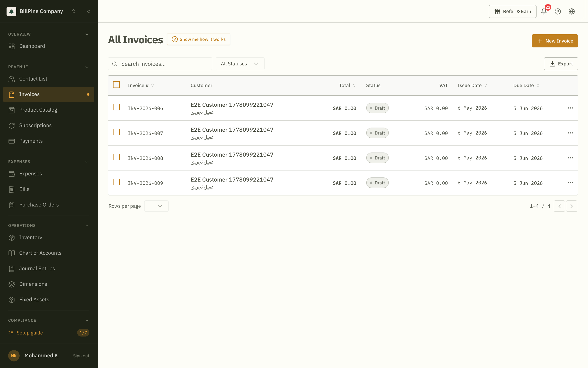Screen dimensions: 588x368
Task: Click Show me how it works
Action: pos(198,39)
